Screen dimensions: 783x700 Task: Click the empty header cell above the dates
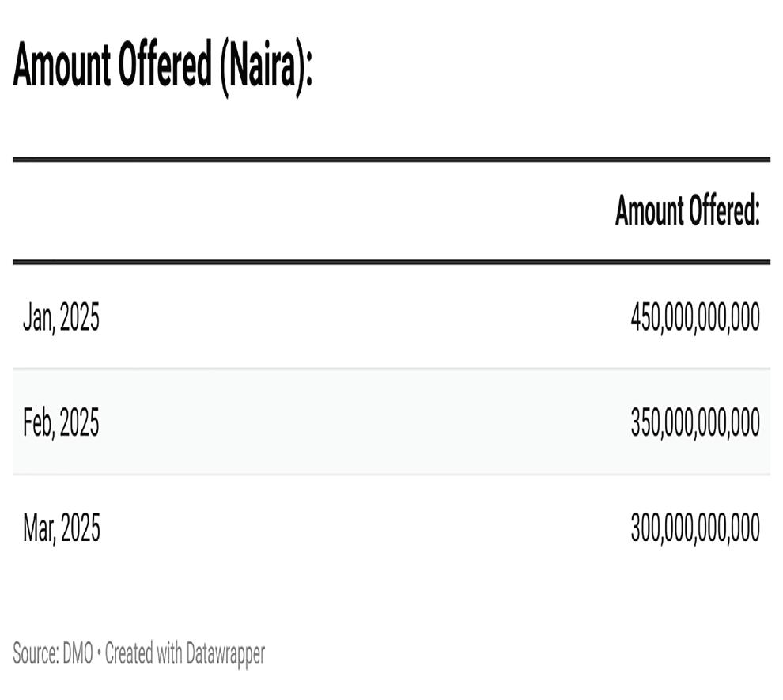pos(158,212)
